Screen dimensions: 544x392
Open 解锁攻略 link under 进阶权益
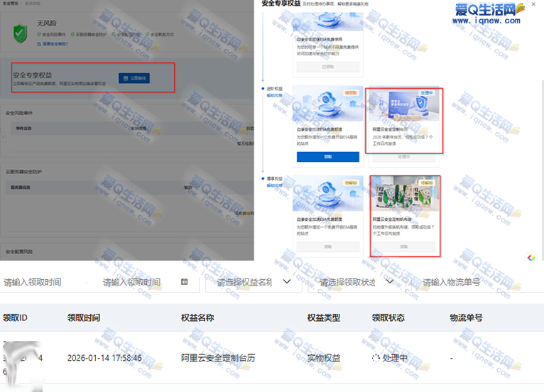click(x=274, y=95)
